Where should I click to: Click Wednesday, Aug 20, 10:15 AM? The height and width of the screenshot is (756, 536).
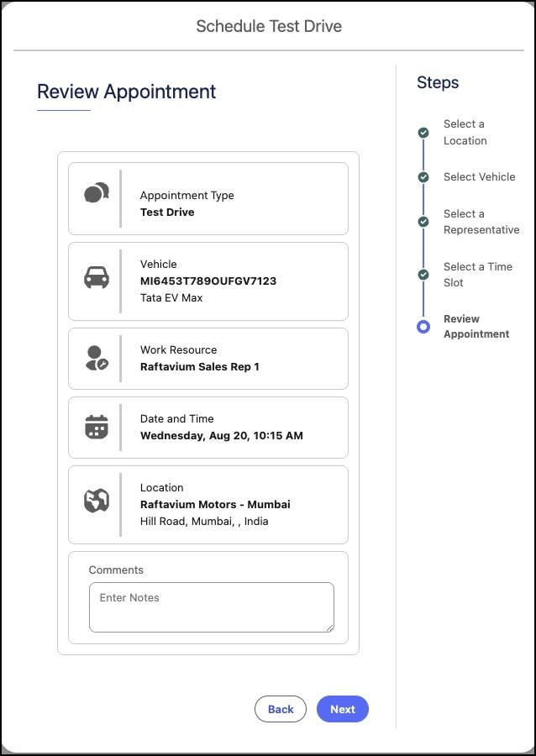coord(222,436)
